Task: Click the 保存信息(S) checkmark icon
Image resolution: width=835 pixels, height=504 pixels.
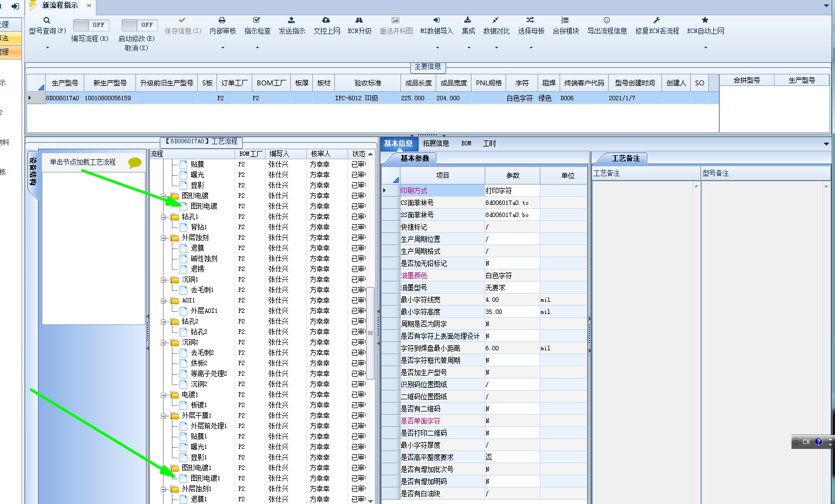Action: 182,20
